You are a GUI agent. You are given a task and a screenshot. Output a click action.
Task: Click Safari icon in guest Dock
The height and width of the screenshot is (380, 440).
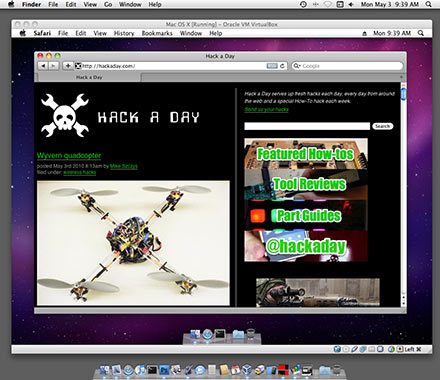click(207, 334)
